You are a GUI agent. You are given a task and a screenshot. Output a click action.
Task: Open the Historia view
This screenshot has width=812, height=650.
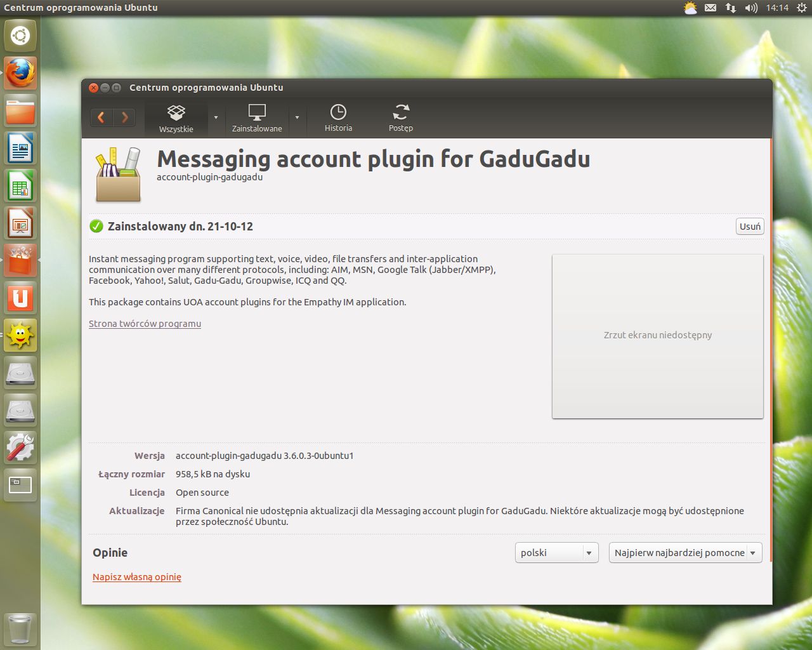pos(338,119)
